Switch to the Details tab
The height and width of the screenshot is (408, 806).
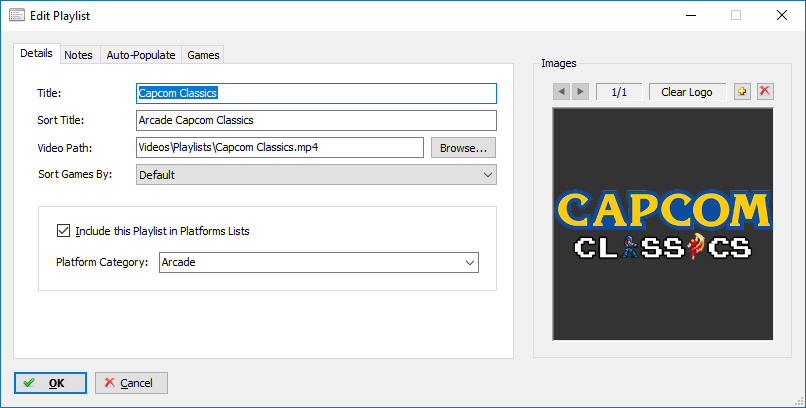coord(36,53)
